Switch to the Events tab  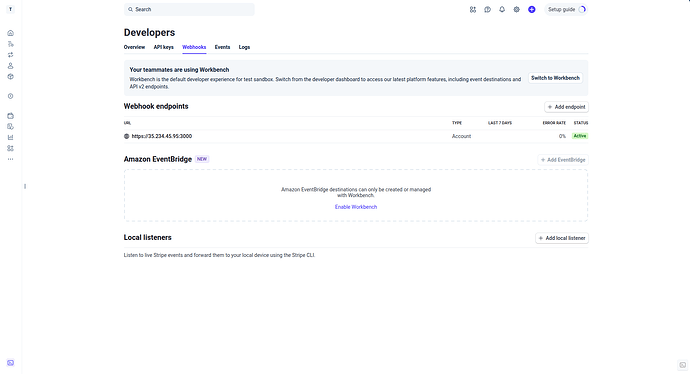[x=222, y=47]
